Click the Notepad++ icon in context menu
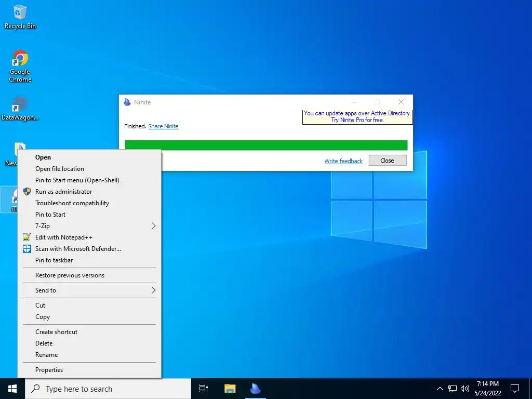The width and height of the screenshot is (532, 399). click(27, 237)
